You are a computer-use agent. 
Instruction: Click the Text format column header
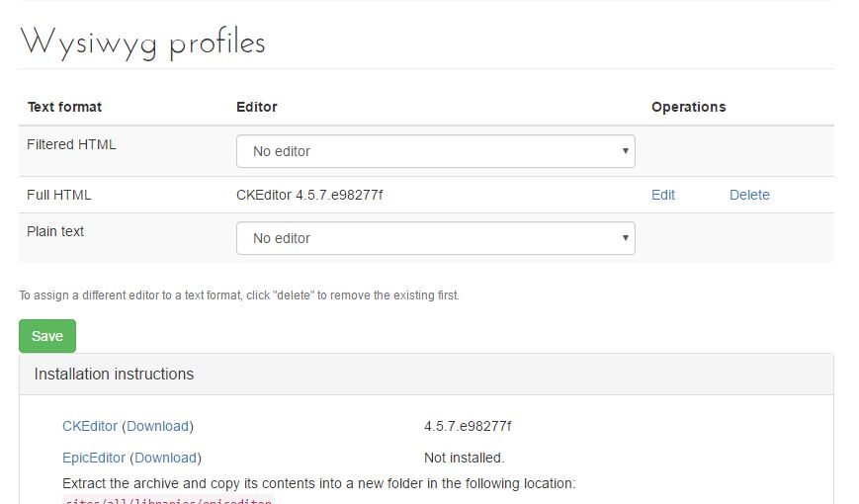pos(64,107)
